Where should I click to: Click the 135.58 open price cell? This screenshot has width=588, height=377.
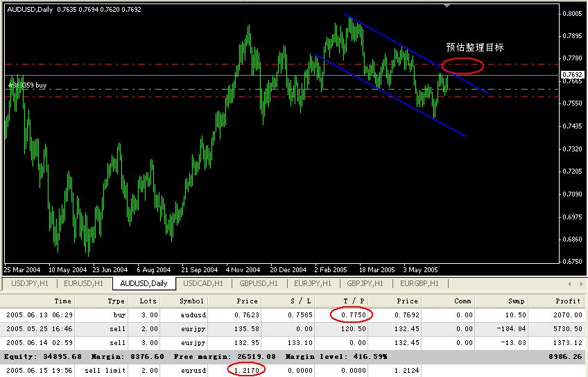247,329
